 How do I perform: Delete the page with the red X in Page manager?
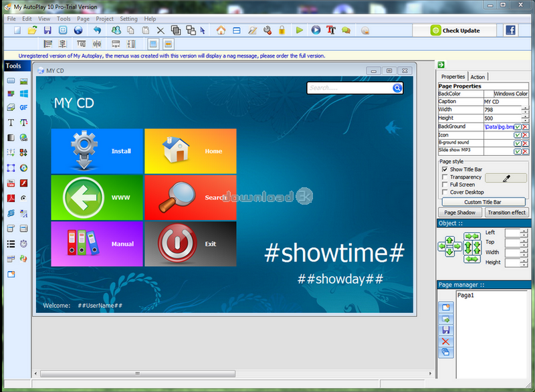click(x=445, y=342)
